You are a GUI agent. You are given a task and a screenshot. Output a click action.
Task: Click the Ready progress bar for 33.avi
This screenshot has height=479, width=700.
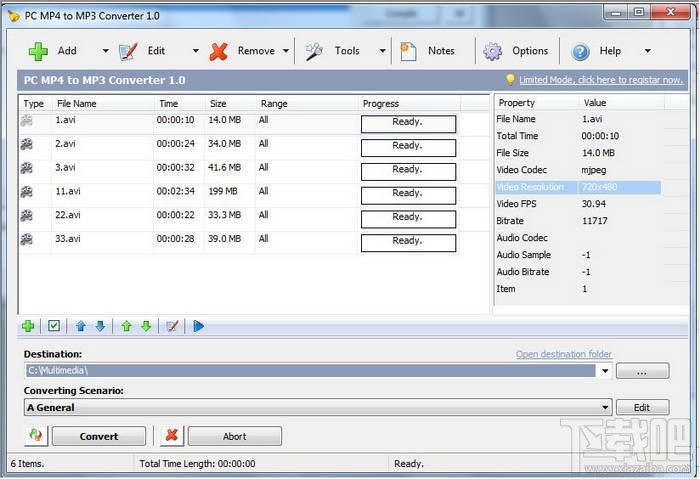pos(408,243)
